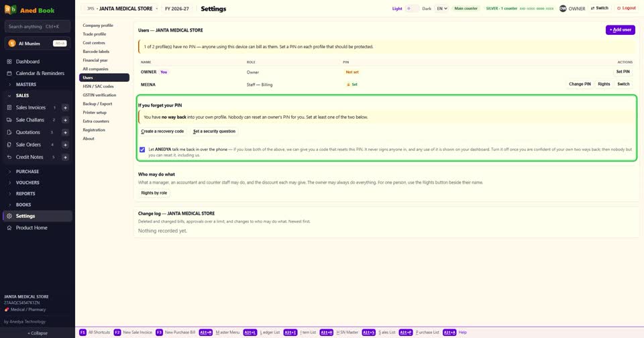
Task: Click the Alt+I Item List shortcut
Action: pos(300,332)
